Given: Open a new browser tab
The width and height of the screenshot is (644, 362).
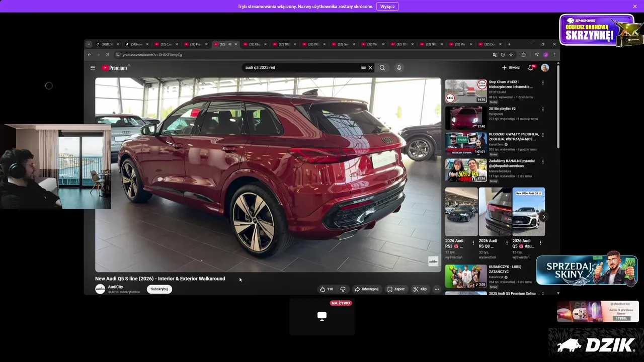Looking at the screenshot, I should [x=509, y=44].
